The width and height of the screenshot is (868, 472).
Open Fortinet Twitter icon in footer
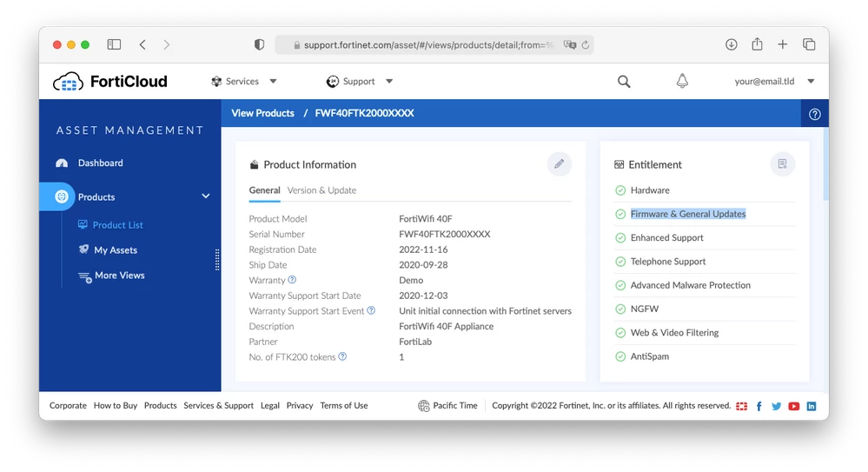pos(776,406)
